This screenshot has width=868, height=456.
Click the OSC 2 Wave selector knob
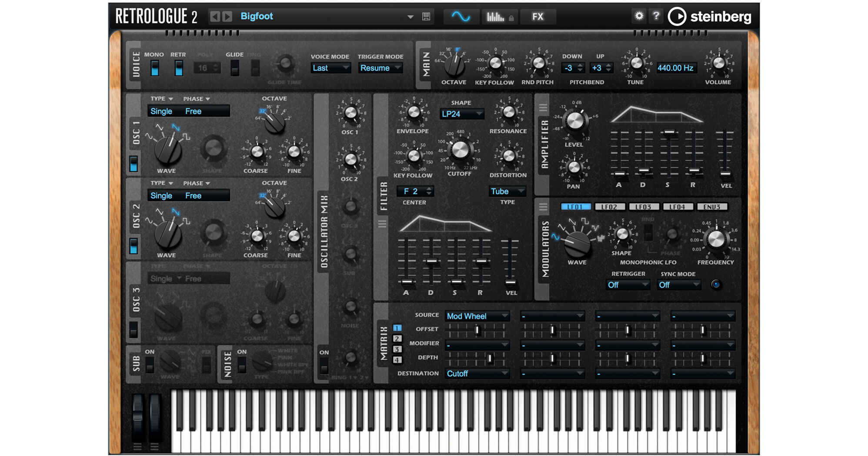coord(168,234)
